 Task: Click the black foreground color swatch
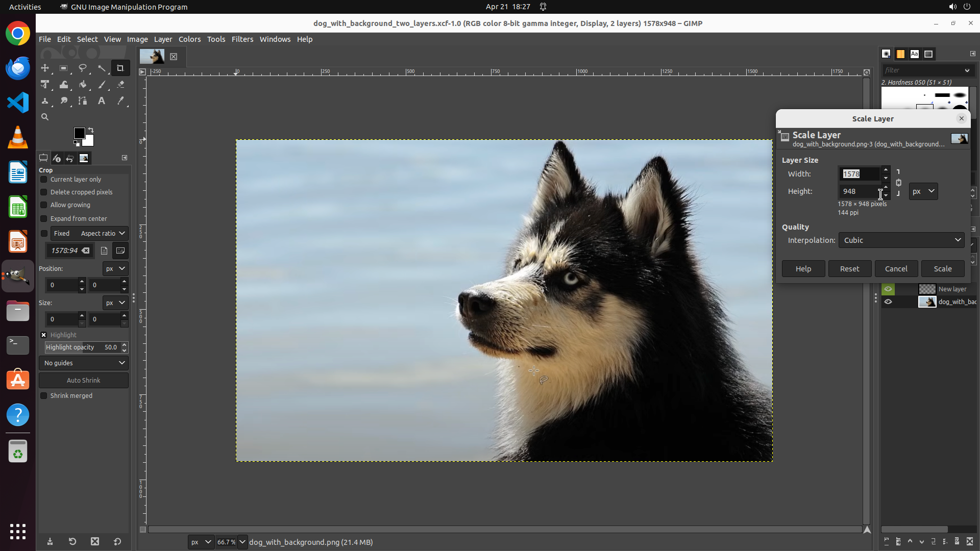click(x=79, y=133)
